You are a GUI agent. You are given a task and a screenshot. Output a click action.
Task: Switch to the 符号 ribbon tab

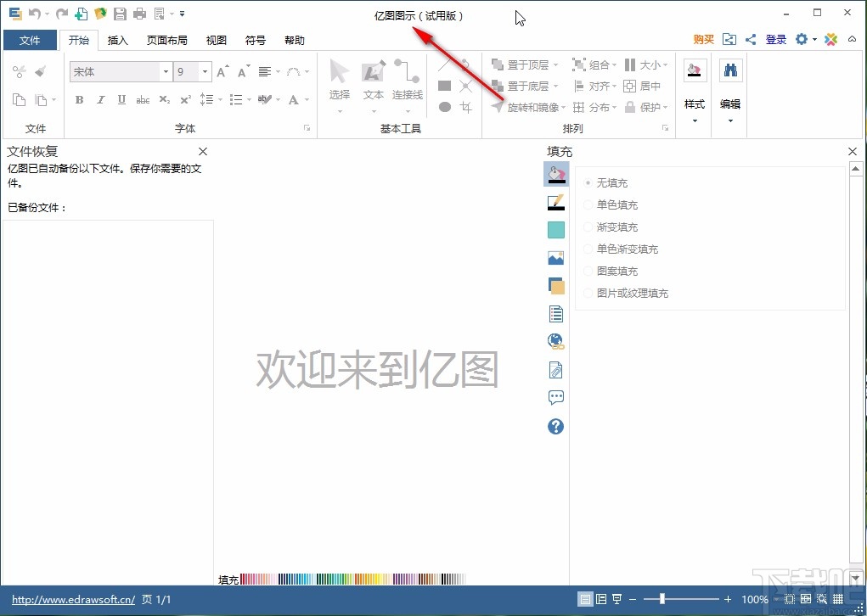pyautogui.click(x=255, y=41)
